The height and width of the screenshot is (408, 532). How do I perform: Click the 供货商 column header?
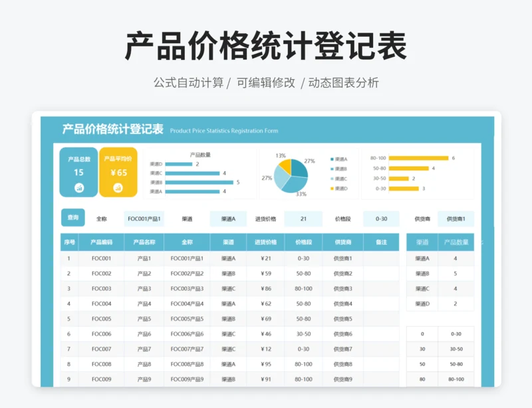pyautogui.click(x=342, y=242)
